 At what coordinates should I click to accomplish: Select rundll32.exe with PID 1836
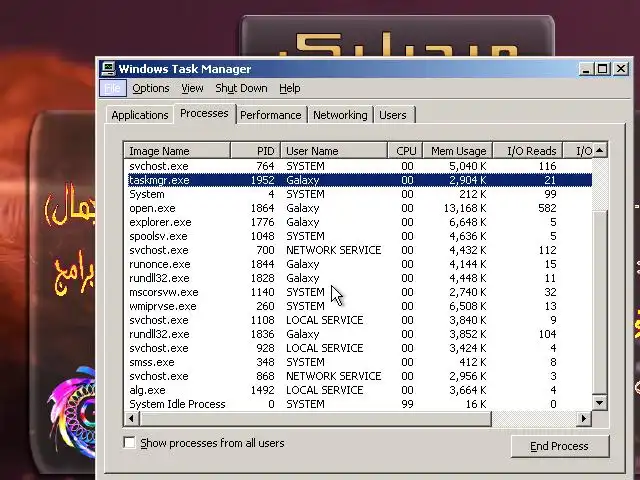tap(360, 334)
